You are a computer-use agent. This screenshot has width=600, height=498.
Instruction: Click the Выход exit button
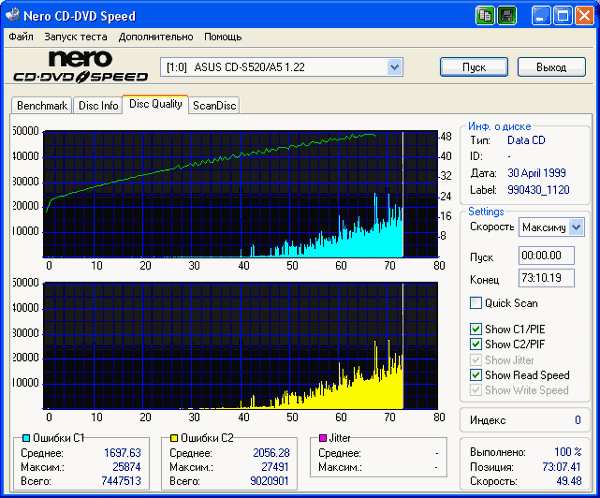pyautogui.click(x=551, y=67)
